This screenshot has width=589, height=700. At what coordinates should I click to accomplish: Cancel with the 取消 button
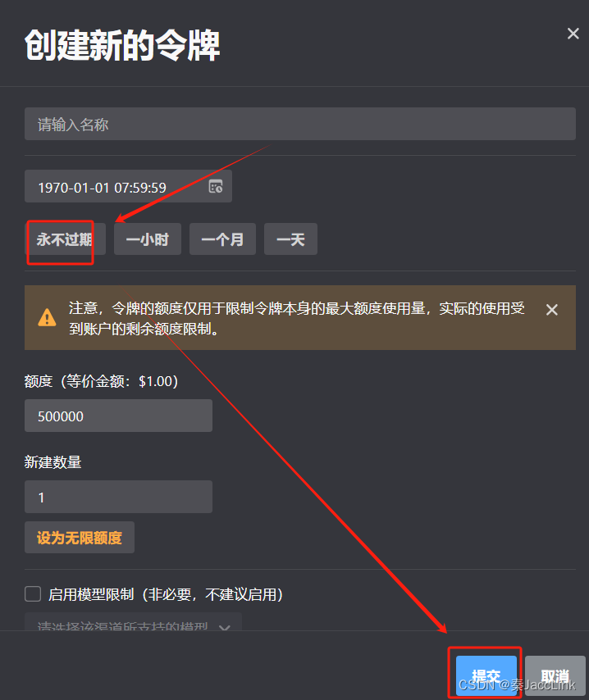555,675
